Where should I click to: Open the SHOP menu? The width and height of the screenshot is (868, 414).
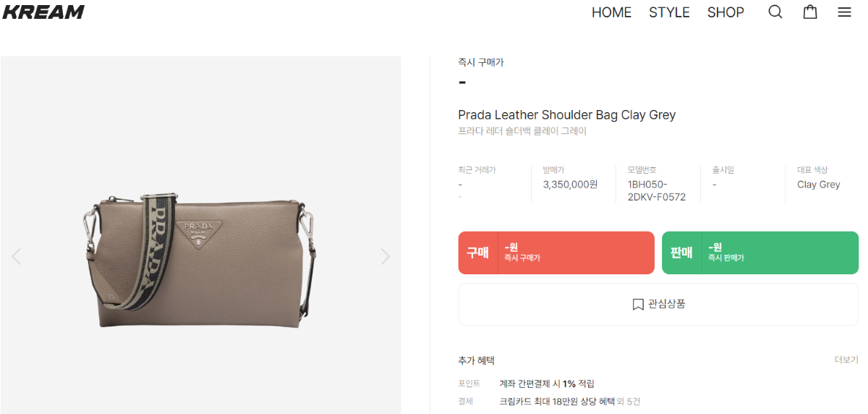[x=726, y=12]
